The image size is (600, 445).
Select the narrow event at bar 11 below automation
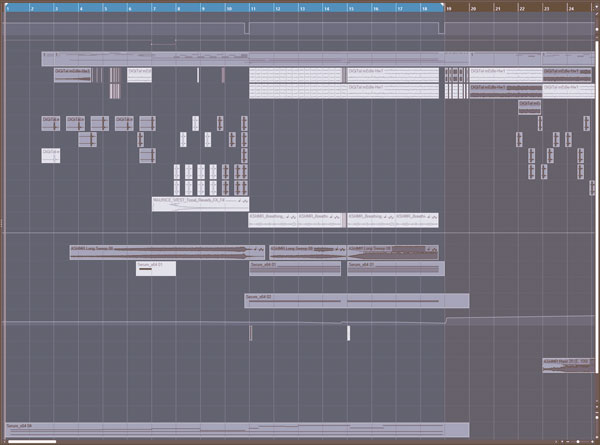click(251, 333)
